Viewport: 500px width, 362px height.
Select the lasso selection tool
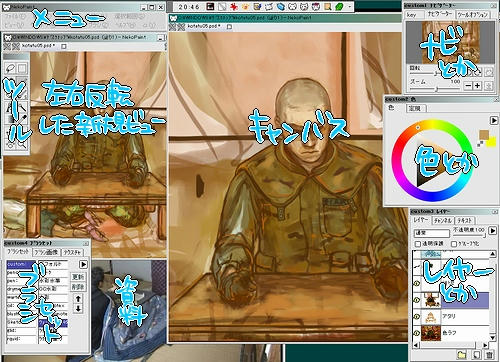[x=10, y=68]
